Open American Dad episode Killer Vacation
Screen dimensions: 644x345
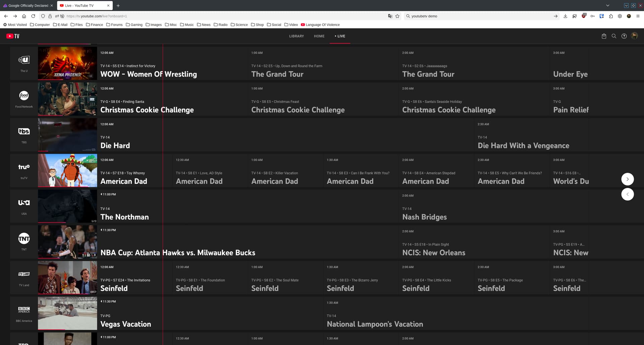tap(285, 170)
